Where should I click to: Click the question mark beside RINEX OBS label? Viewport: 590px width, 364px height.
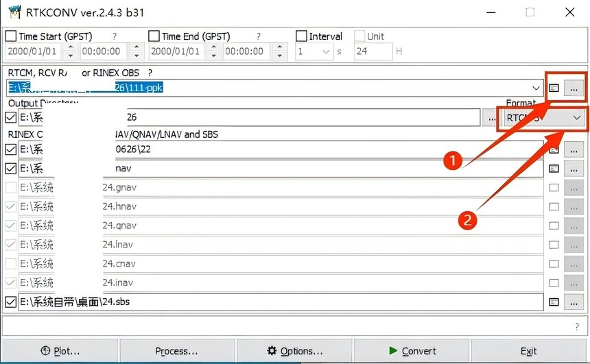[150, 73]
